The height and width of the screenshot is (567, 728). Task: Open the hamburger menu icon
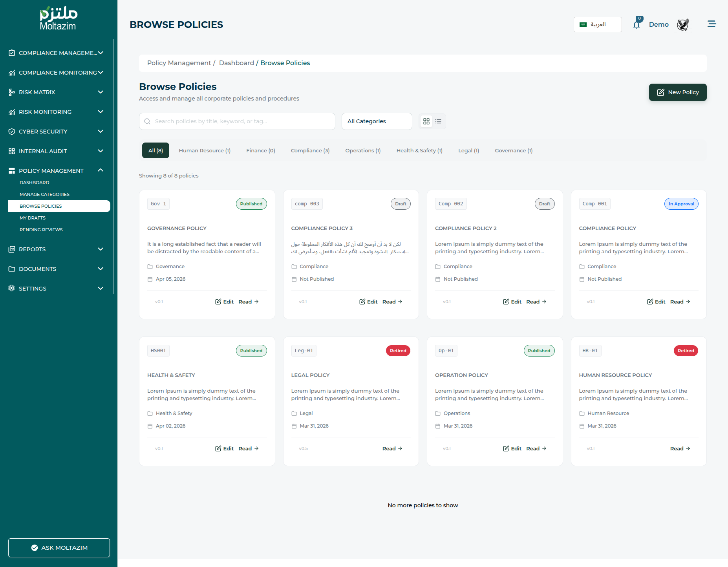point(712,24)
